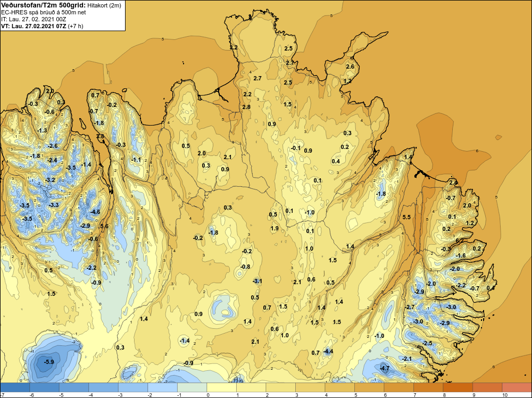This screenshot has width=532, height=398.
Task: Click the -0.8 temperature value on the map
Action: [245, 267]
